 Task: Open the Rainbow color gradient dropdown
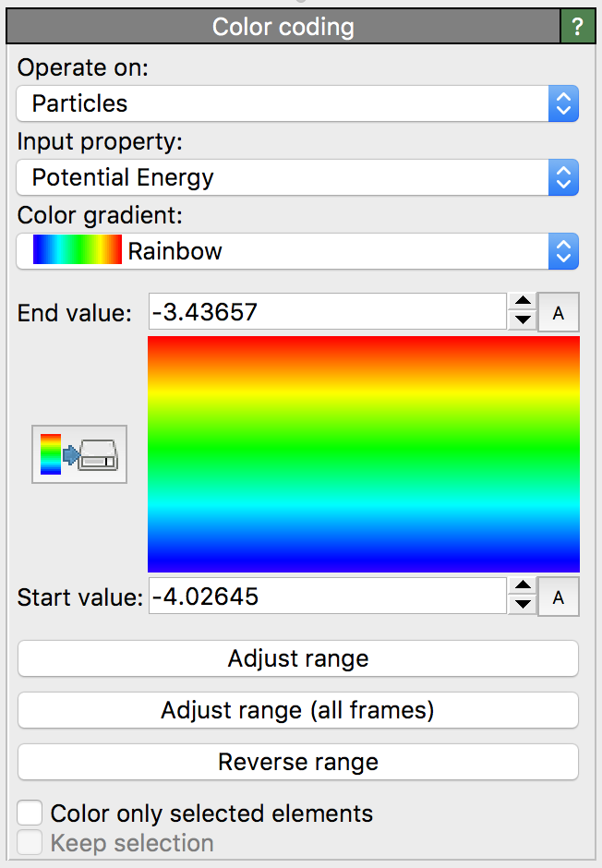[x=297, y=251]
